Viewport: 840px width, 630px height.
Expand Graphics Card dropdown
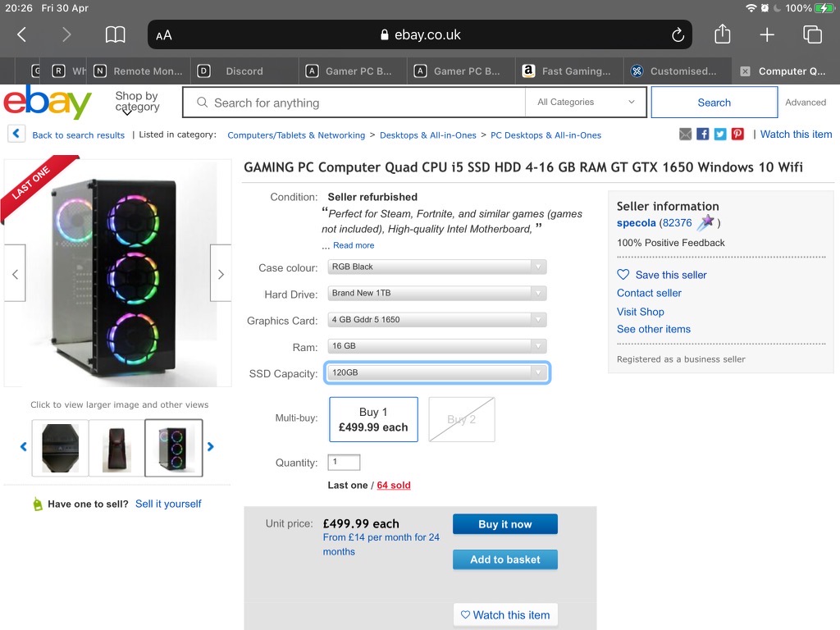click(436, 319)
